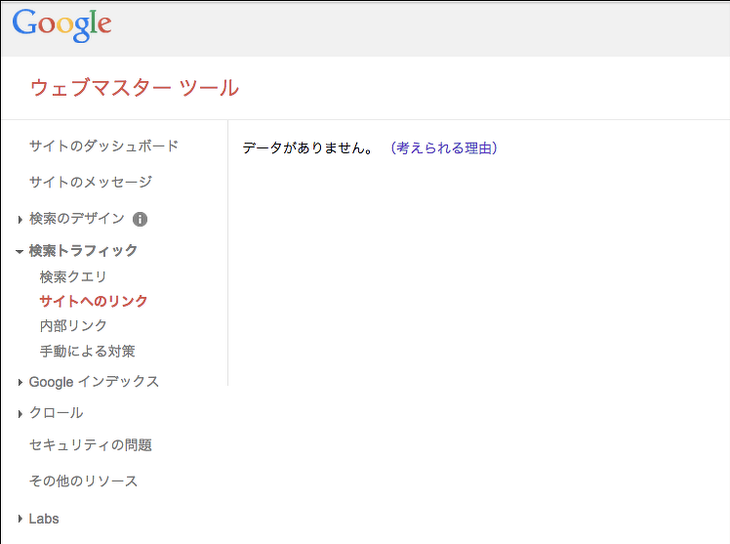Collapse the 検索トラフィック section arrow
Screen dimensions: 730x544
click(x=20, y=252)
